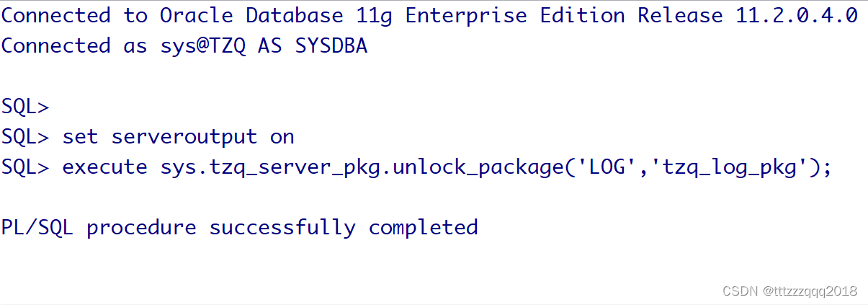
Task: Click the 'execute' keyword
Action: tap(105, 167)
